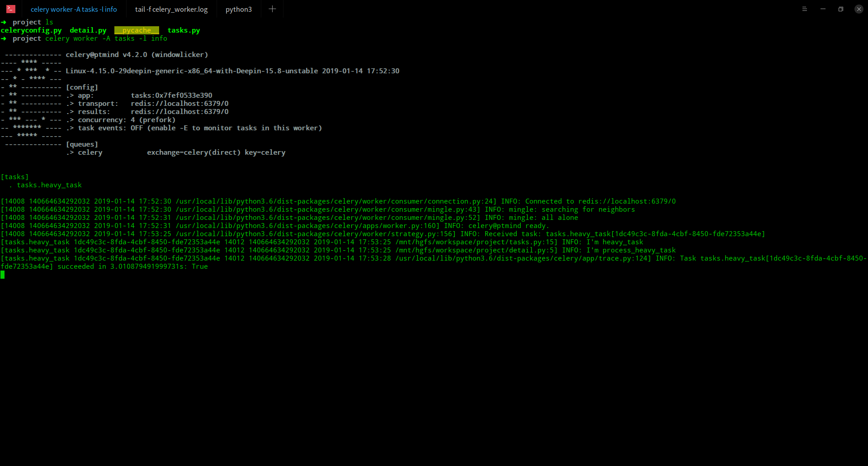Open a new terminal tab with plus icon
868x466 pixels.
[x=272, y=9]
